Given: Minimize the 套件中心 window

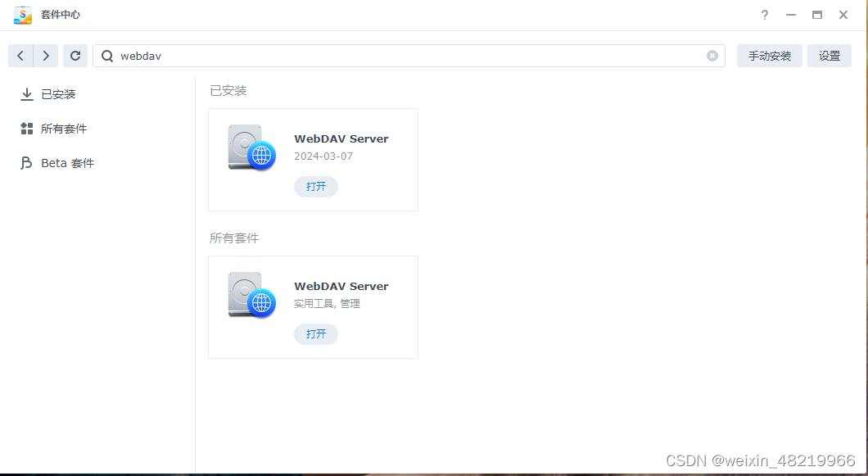Looking at the screenshot, I should point(790,15).
